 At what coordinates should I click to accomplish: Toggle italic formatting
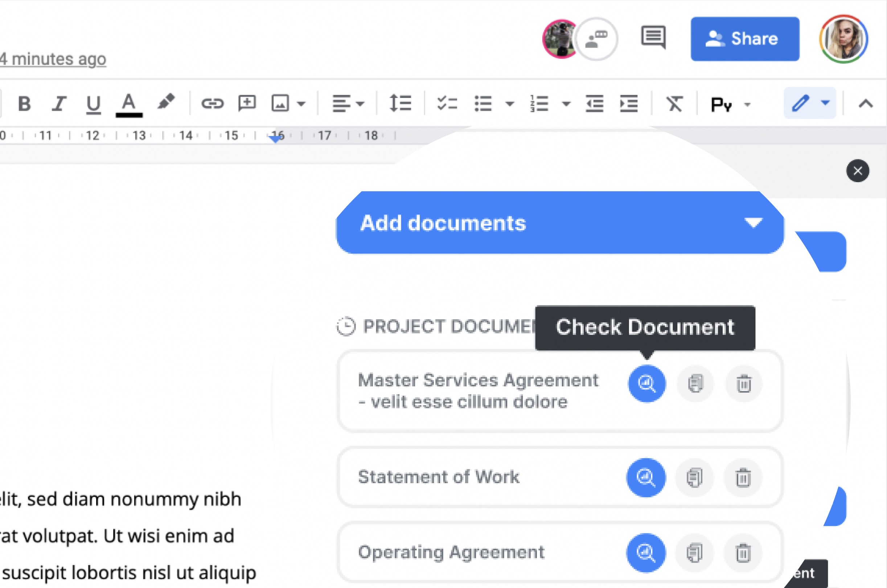[59, 103]
